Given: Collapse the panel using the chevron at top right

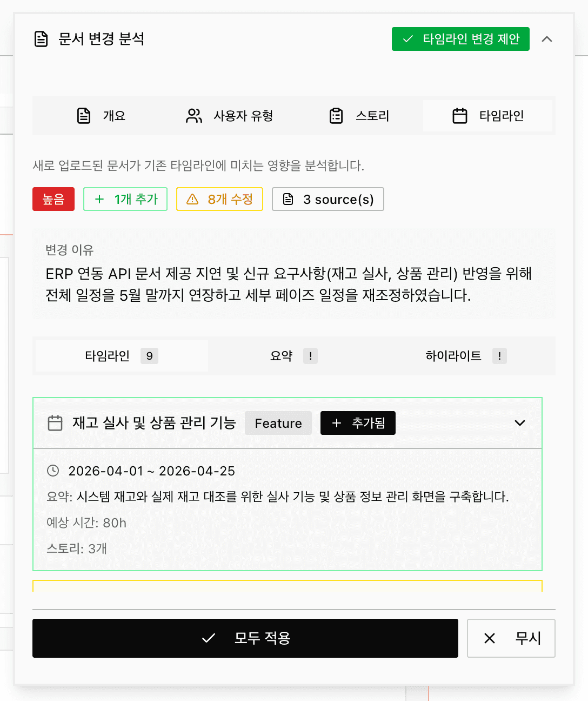Looking at the screenshot, I should click(x=547, y=39).
